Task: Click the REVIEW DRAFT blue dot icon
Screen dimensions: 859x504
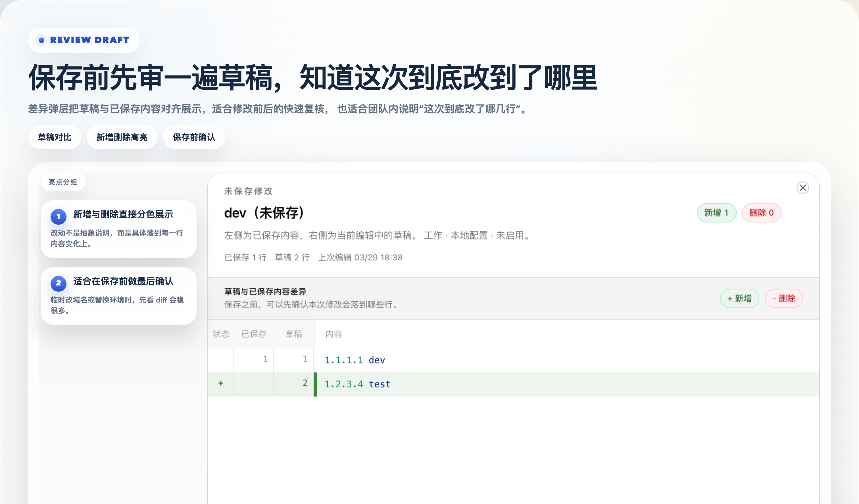Action: 41,40
